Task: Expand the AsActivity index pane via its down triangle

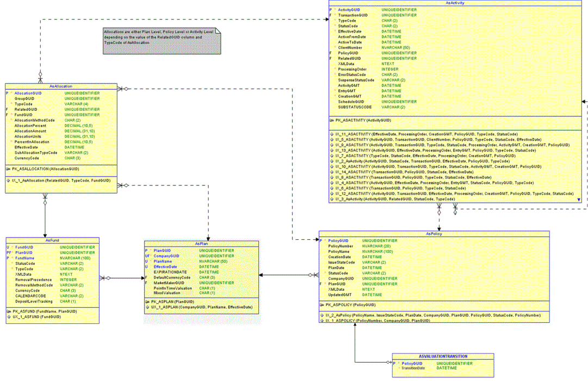Action: point(578,199)
